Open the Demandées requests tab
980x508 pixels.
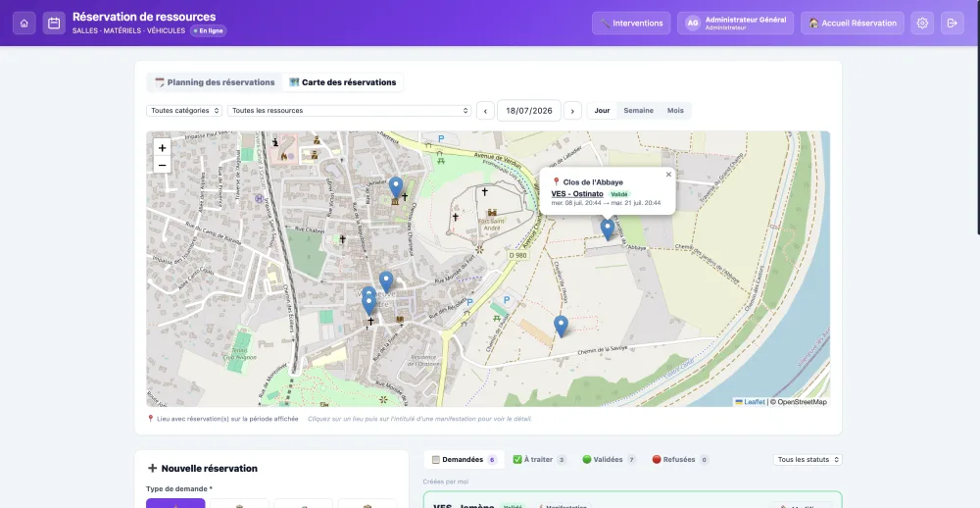(464, 459)
